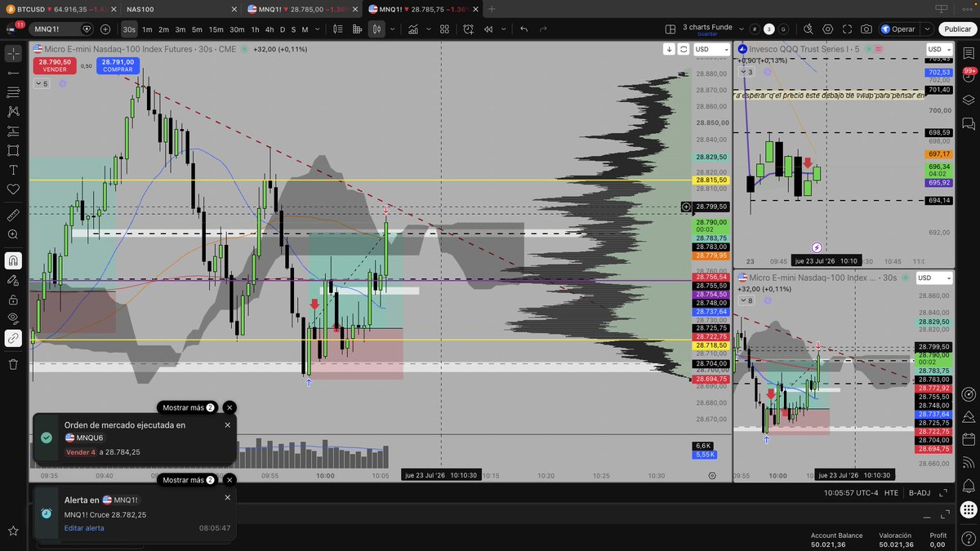Select the 1m timeframe
Screen dimensions: 980x551
[147, 29]
